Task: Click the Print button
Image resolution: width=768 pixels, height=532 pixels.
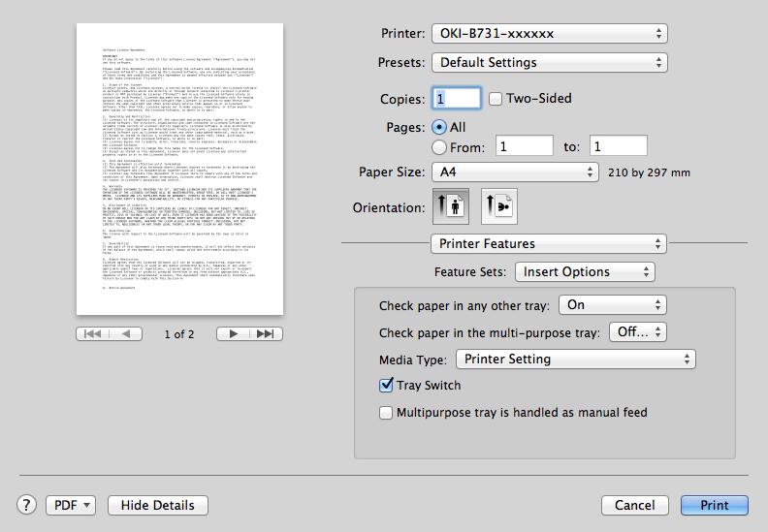Action: [714, 505]
